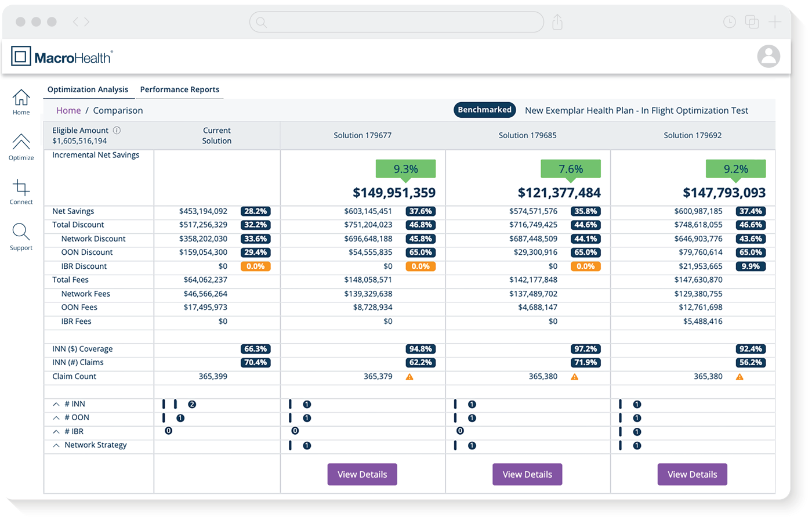Click the Comparison breadcrumb
Viewport: 812px width, 523px height.
coord(118,110)
